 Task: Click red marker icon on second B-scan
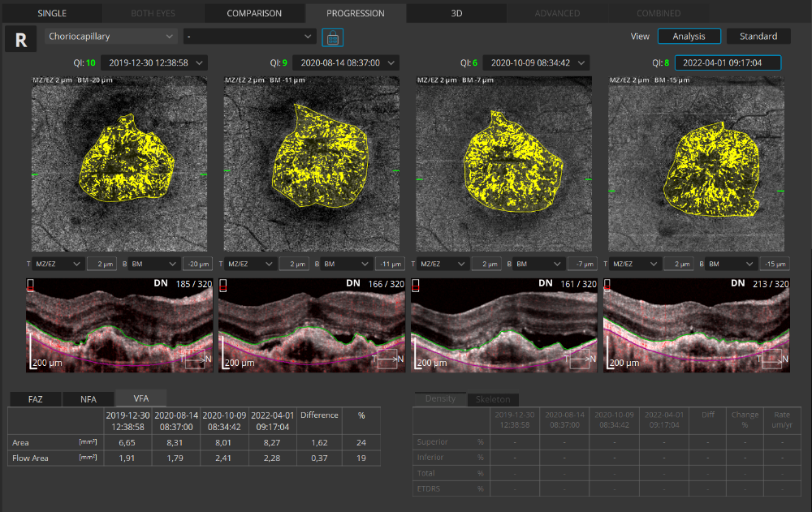click(x=223, y=286)
